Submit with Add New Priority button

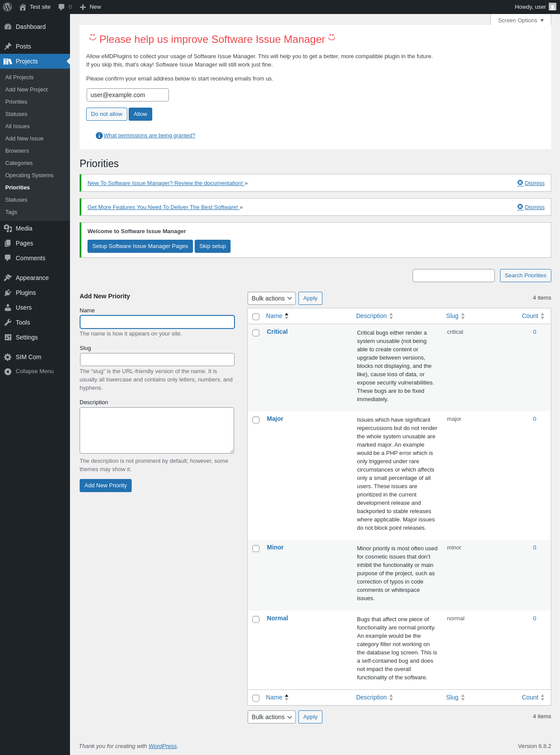[105, 486]
